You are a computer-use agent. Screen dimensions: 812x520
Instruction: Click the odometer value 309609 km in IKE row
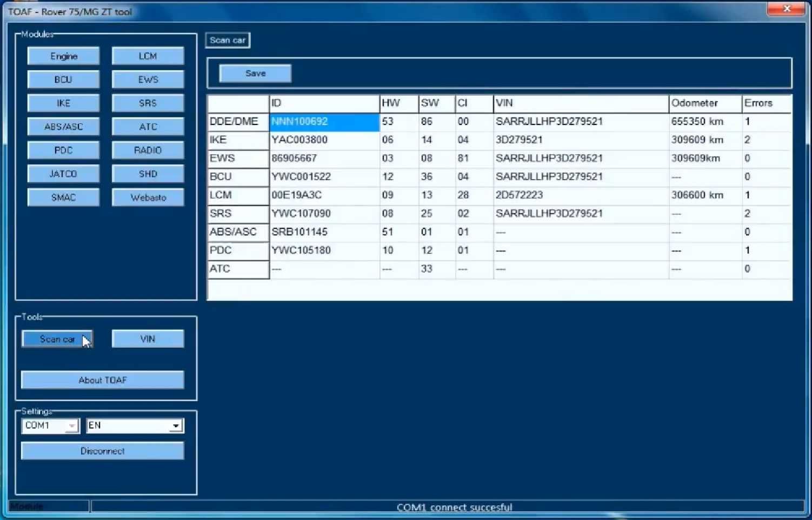click(705, 140)
